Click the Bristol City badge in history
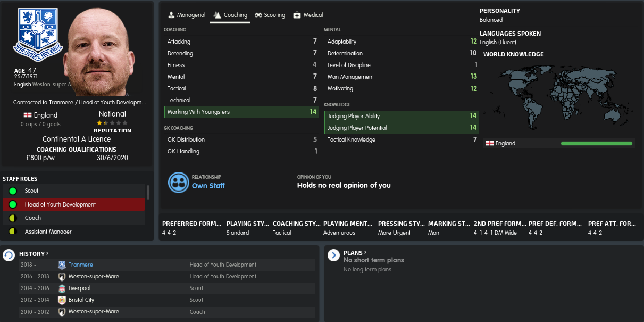The image size is (644, 322). 62,300
